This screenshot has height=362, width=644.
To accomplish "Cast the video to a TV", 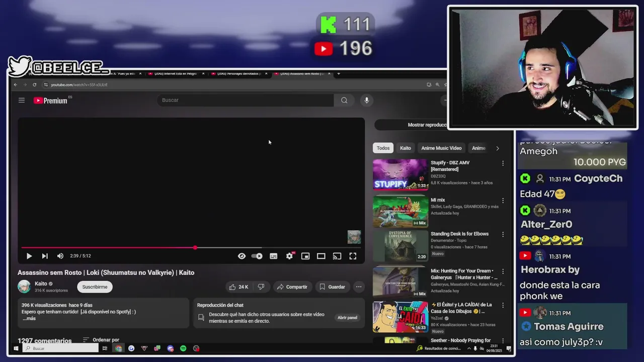I will (337, 256).
